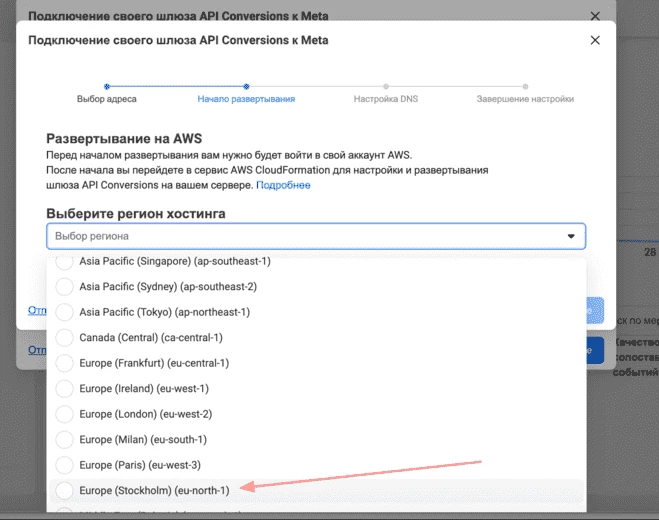This screenshot has height=520, width=659.
Task: Select Asia Pacific (Tokyo) radio button
Action: coord(64,312)
